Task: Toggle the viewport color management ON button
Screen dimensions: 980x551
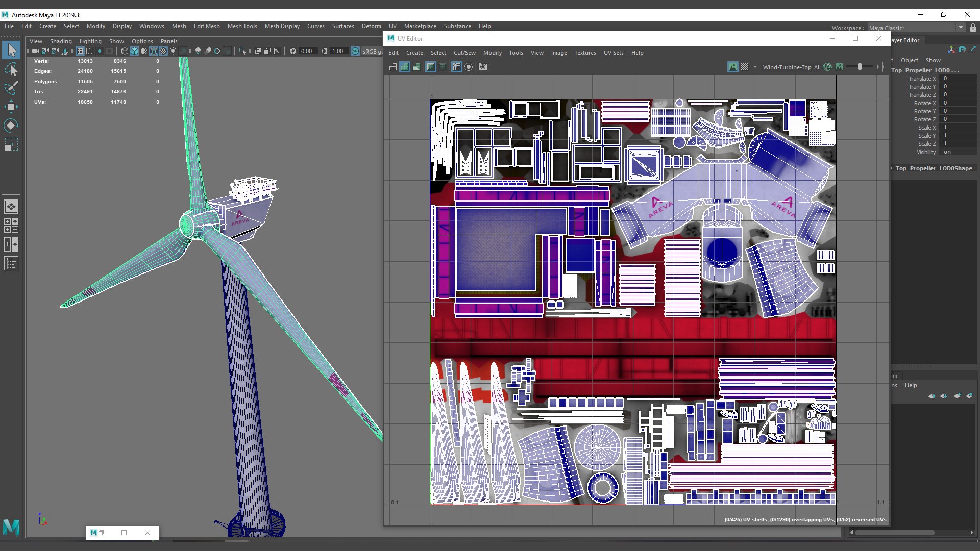Action: coord(355,51)
